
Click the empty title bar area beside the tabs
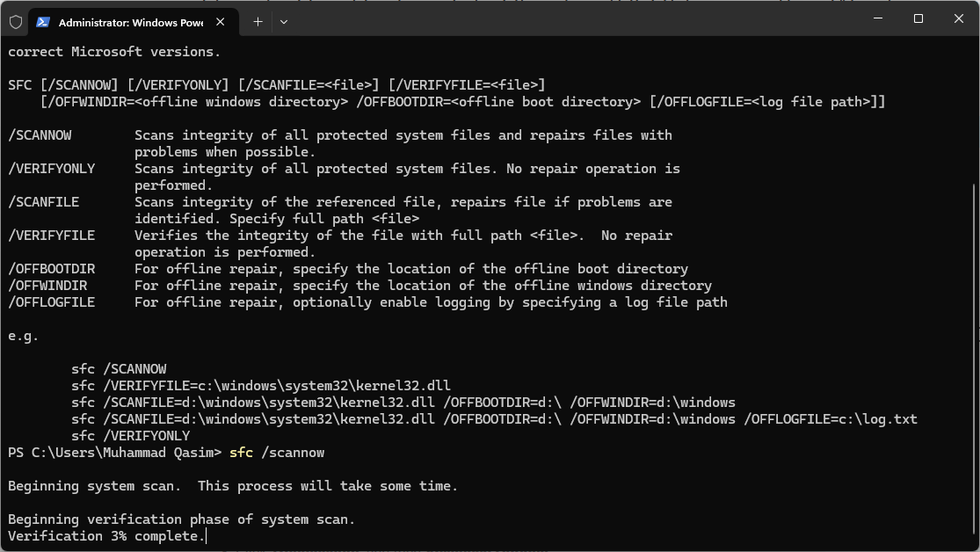pyautogui.click(x=571, y=19)
